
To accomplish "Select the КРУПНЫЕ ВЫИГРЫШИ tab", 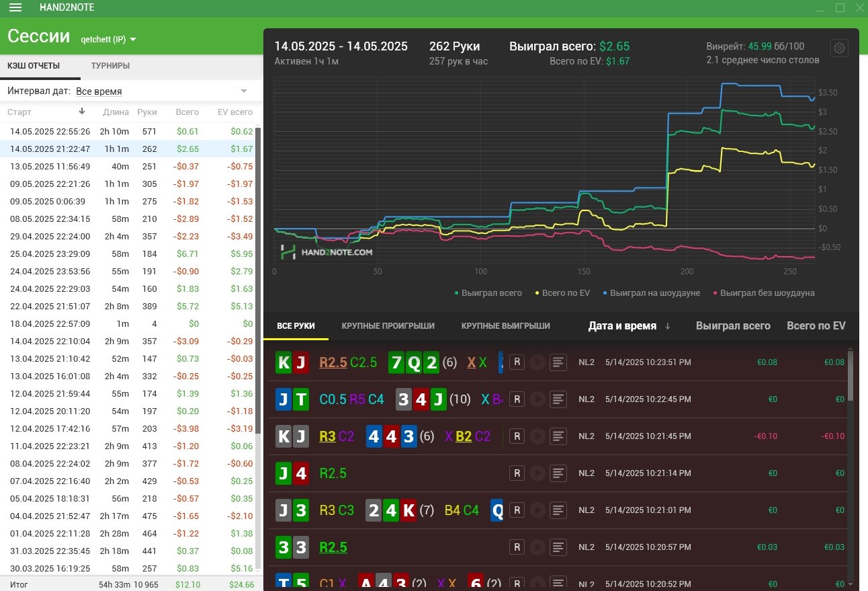I will (505, 326).
